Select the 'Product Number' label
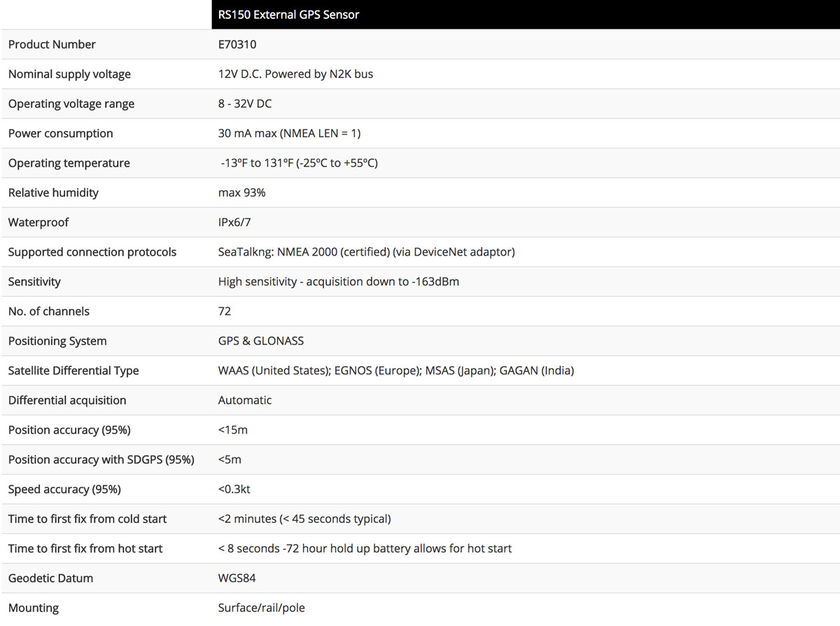 pyautogui.click(x=52, y=44)
